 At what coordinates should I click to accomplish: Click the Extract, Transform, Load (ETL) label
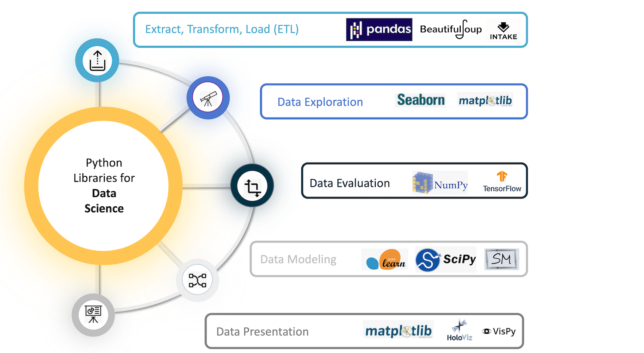(x=222, y=29)
